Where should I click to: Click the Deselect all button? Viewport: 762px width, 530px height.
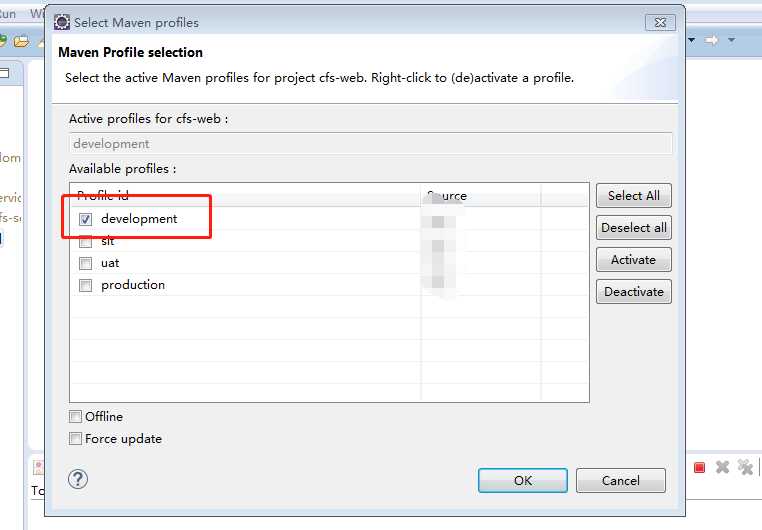tap(633, 228)
